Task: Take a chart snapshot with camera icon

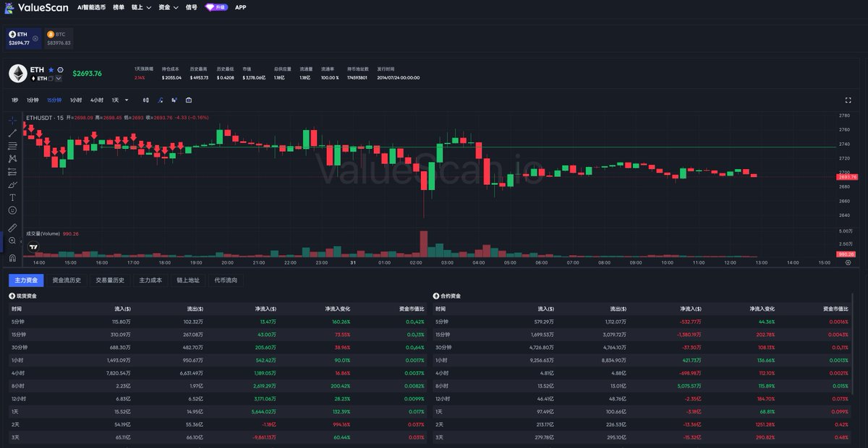Action: [x=189, y=100]
